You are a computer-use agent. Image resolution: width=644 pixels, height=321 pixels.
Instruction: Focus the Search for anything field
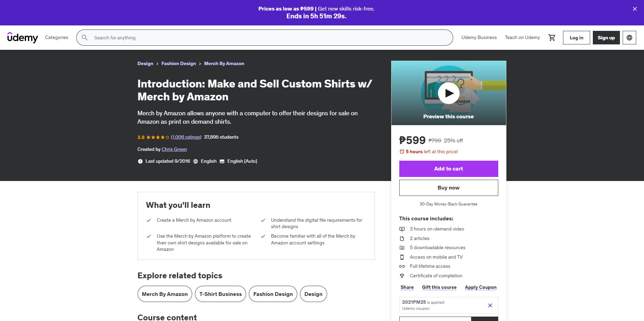(x=264, y=38)
